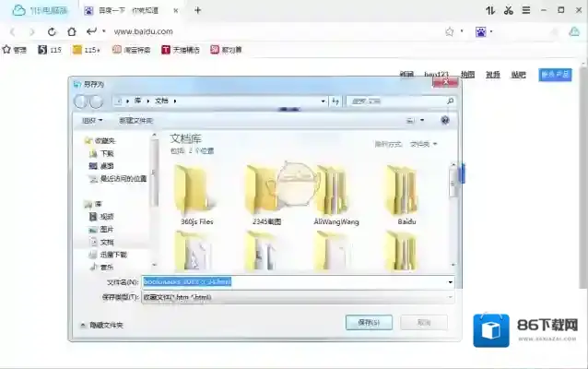Select 图片 library in navigation pane

101,230
